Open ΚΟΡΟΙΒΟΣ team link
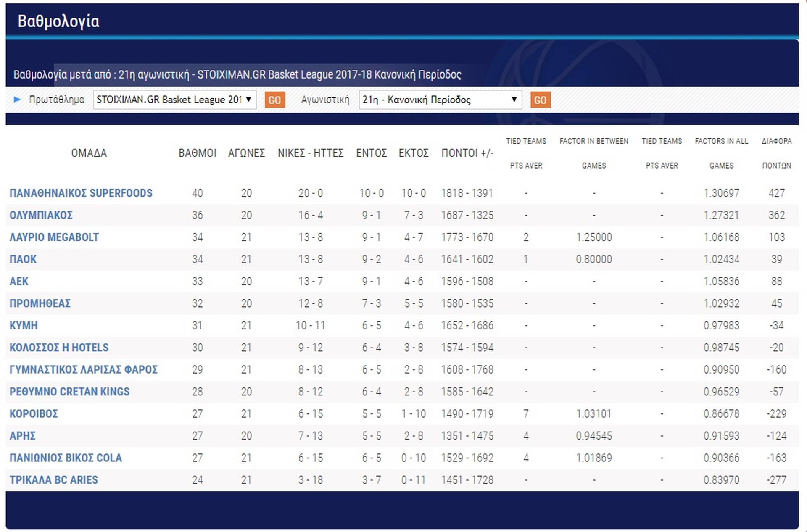807x532 pixels. (34, 414)
